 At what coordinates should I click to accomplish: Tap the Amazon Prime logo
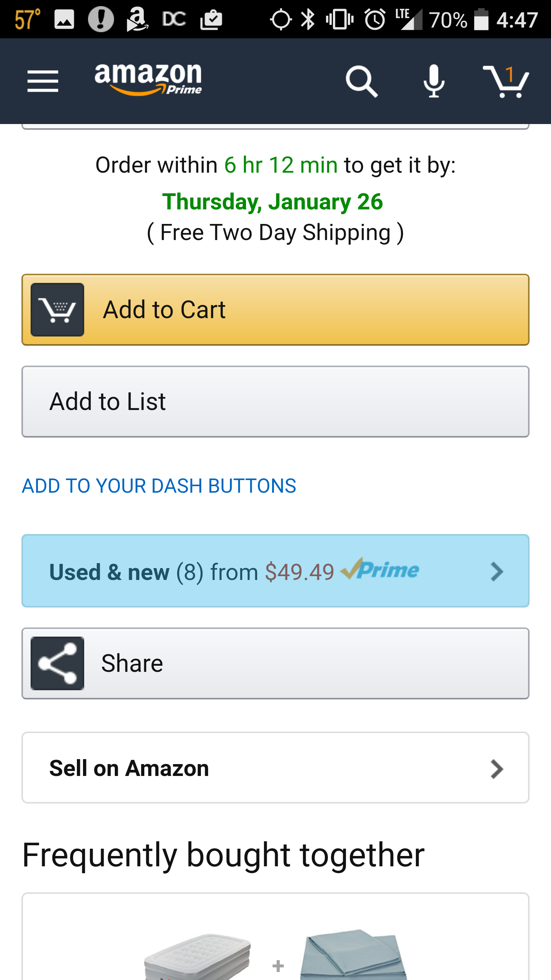click(x=148, y=79)
